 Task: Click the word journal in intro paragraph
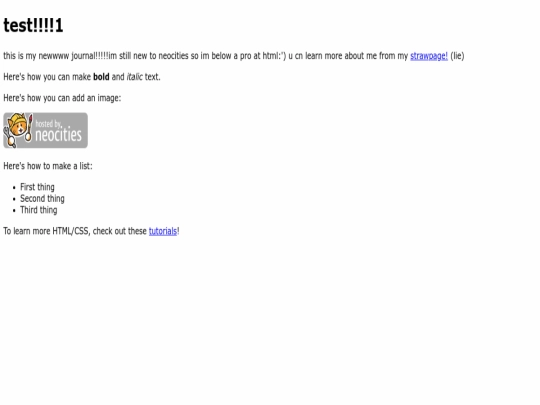tap(84, 56)
